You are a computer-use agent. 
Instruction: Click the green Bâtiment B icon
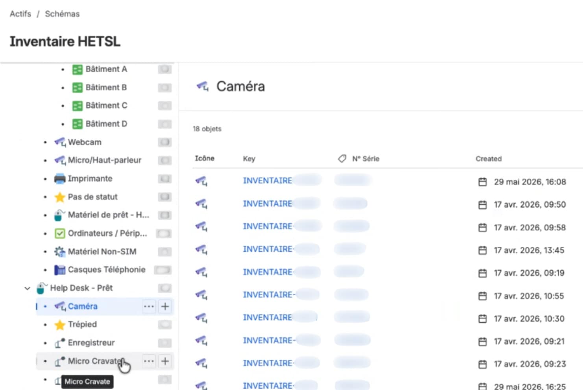[78, 88]
